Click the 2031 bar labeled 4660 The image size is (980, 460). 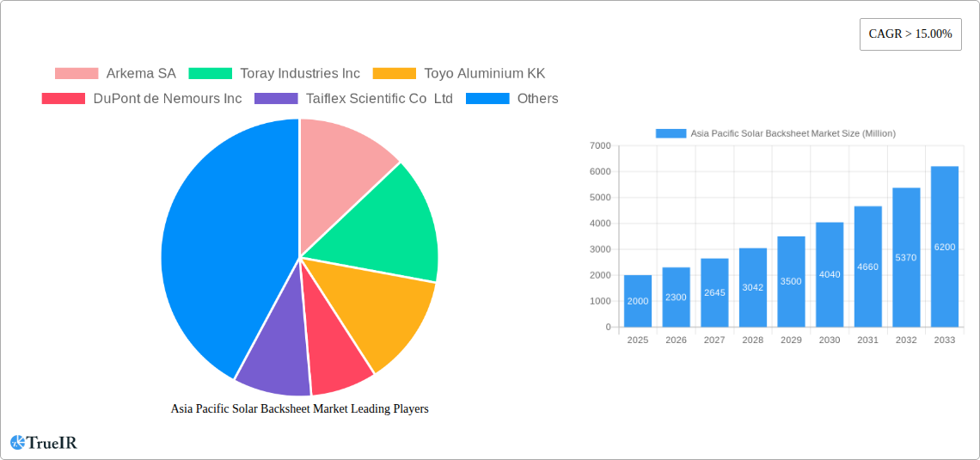pyautogui.click(x=868, y=267)
